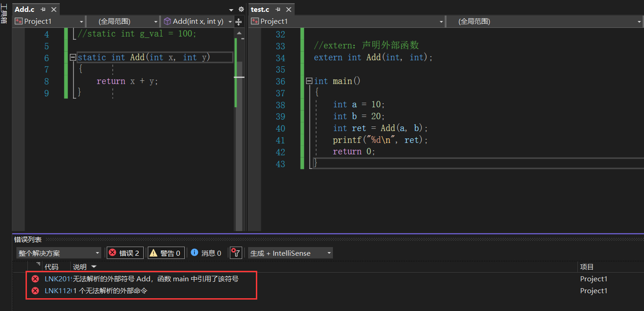Click the //extern:声明外部函数 comment
Viewport: 644px width, 311px height.
366,45
